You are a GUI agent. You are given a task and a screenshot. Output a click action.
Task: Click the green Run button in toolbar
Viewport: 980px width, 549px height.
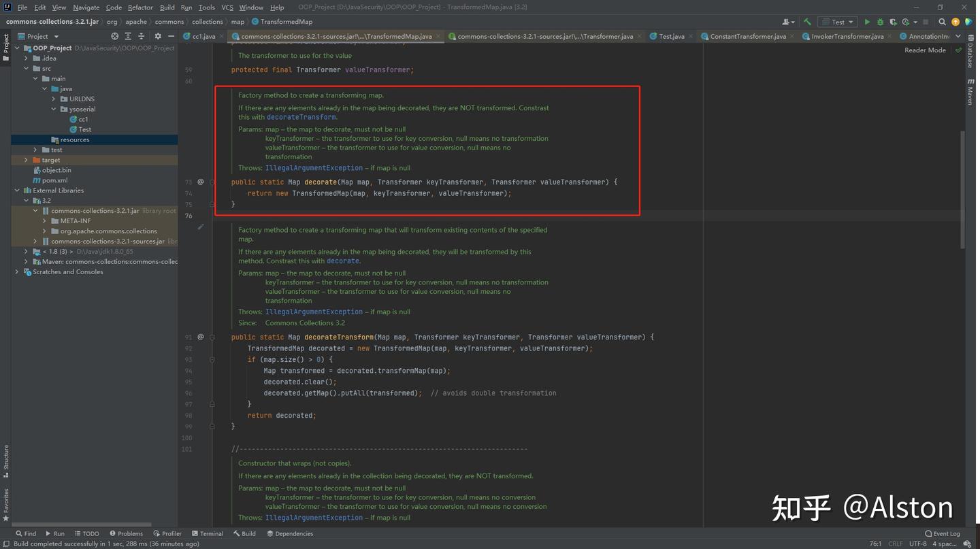pos(867,22)
